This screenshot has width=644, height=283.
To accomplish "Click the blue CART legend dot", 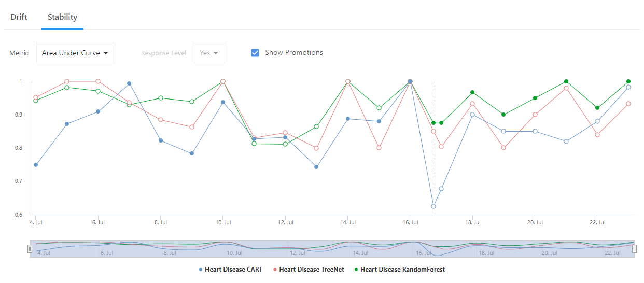I will pyautogui.click(x=201, y=270).
